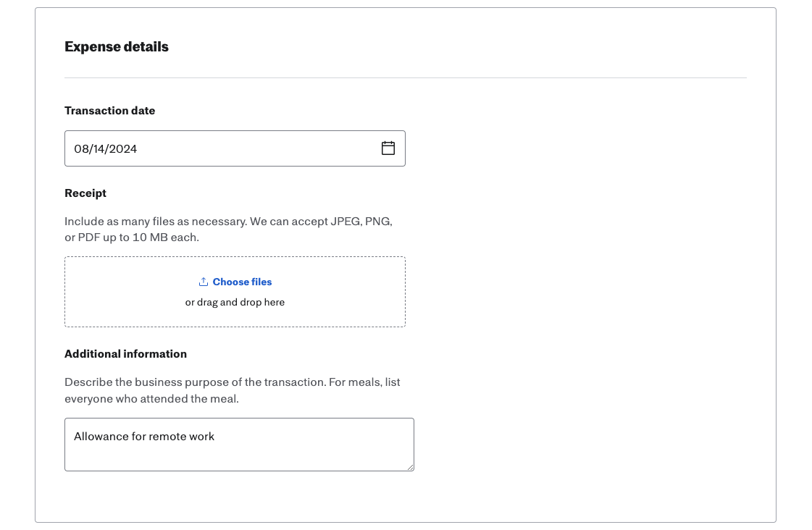Click the business purpose description text
This screenshot has height=530, width=812.
[232, 390]
